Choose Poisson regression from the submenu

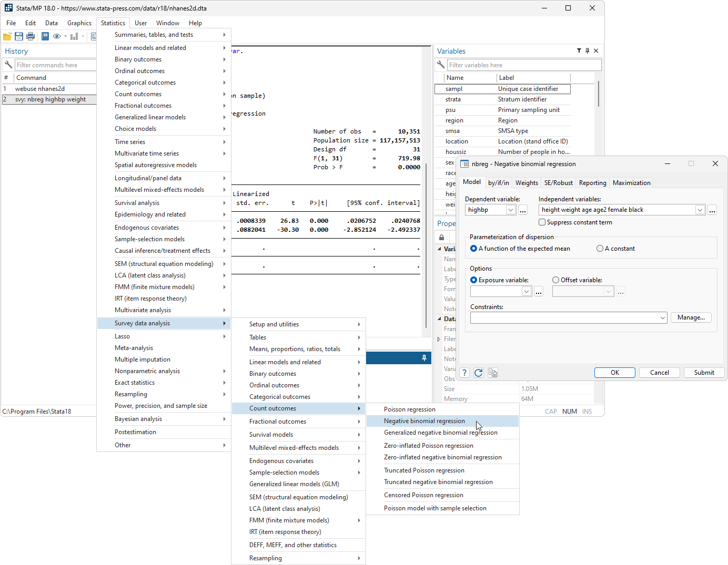coord(443,409)
